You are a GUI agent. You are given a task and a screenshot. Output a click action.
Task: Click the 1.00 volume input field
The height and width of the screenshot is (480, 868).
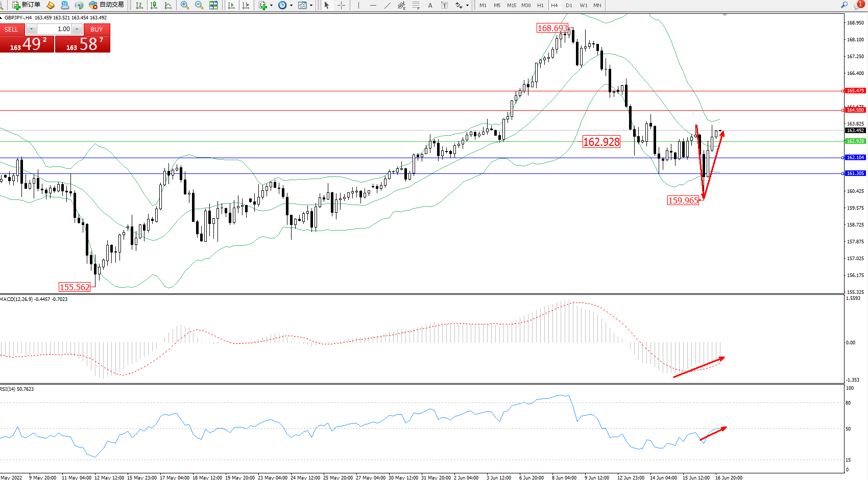click(55, 29)
